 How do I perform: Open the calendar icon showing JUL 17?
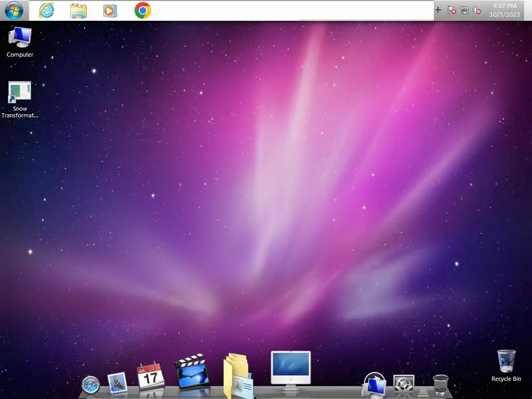coord(151,376)
